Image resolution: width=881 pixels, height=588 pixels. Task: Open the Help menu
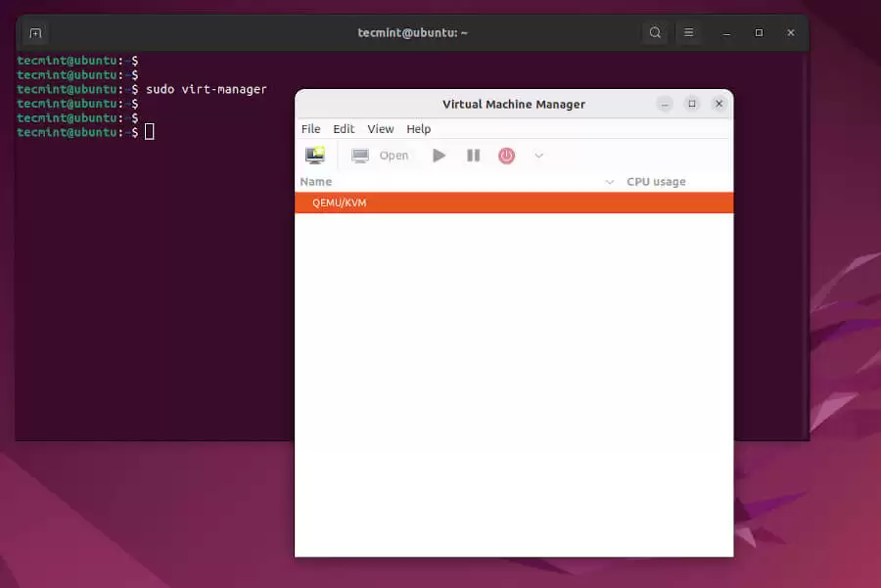click(x=418, y=128)
